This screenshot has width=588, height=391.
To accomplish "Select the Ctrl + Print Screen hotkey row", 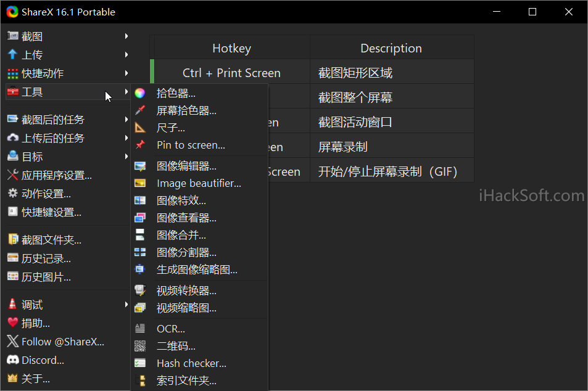I will click(x=314, y=72).
